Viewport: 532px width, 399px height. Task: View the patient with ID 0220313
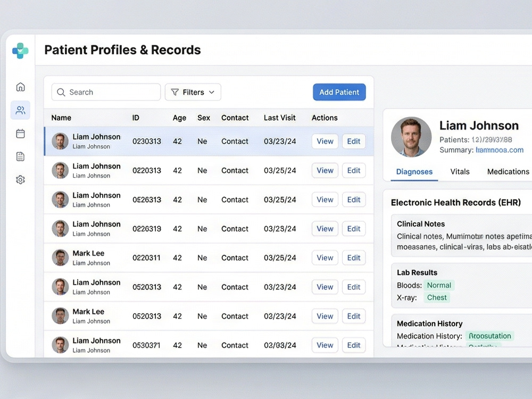325,170
